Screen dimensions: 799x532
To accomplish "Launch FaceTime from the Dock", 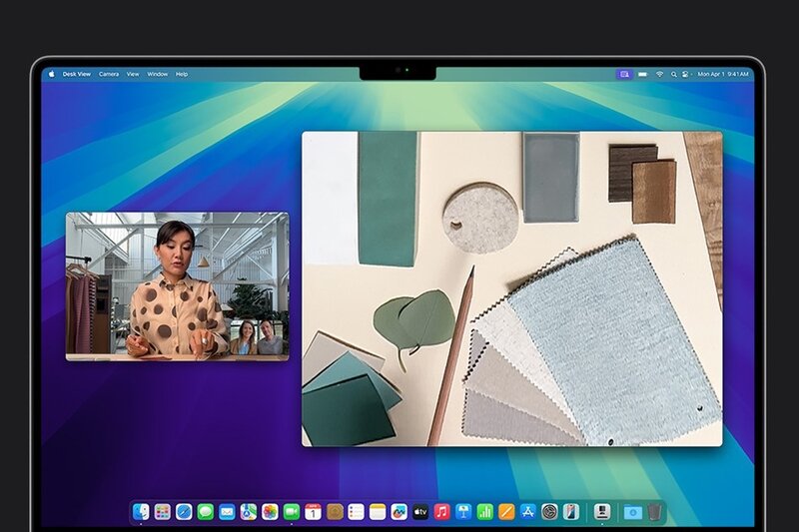I will click(292, 512).
